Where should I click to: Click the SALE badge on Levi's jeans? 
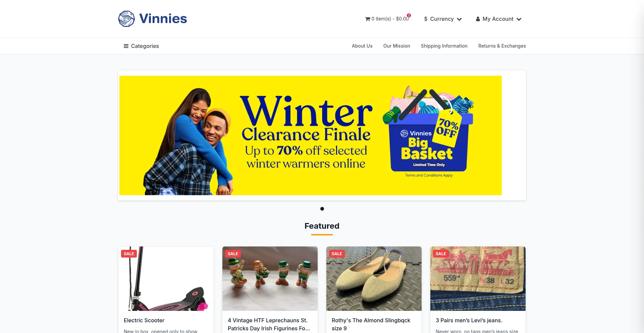[x=441, y=254]
